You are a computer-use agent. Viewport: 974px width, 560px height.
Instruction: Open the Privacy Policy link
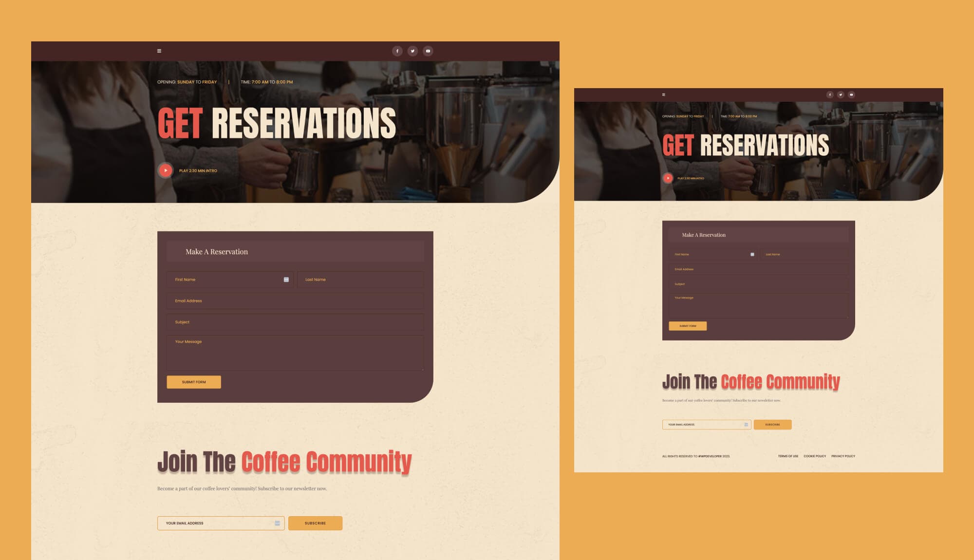click(843, 456)
